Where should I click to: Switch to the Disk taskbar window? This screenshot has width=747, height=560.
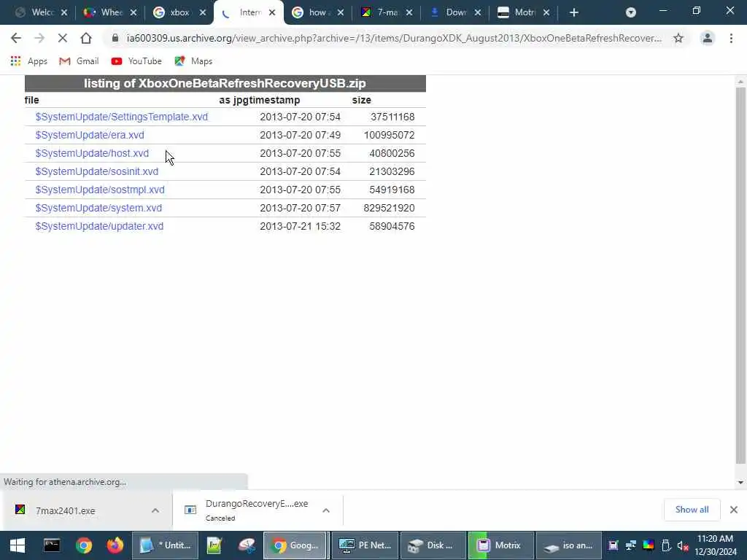(x=433, y=545)
